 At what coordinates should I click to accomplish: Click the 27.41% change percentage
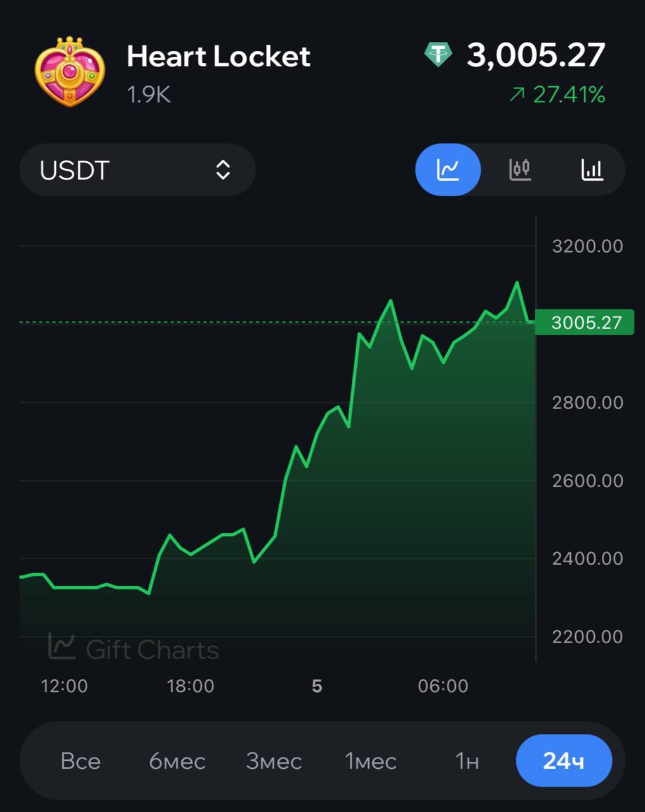569,95
